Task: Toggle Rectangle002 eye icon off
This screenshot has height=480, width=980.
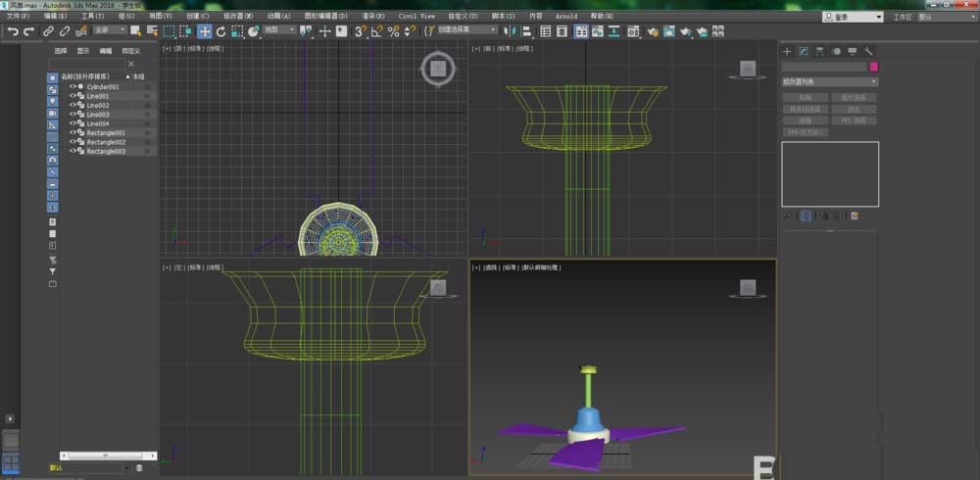Action: pos(73,142)
